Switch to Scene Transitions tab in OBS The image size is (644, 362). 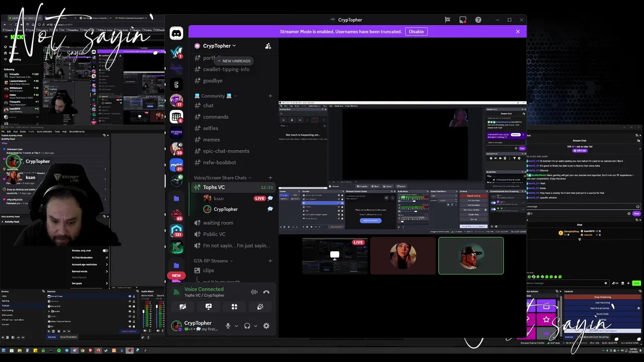(68, 337)
